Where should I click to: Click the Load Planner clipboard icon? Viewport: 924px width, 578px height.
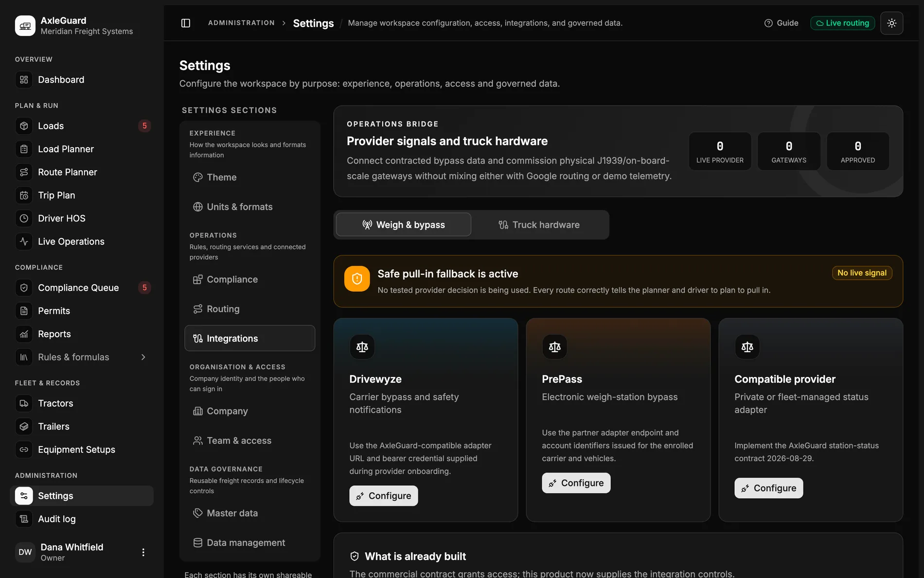pyautogui.click(x=24, y=149)
